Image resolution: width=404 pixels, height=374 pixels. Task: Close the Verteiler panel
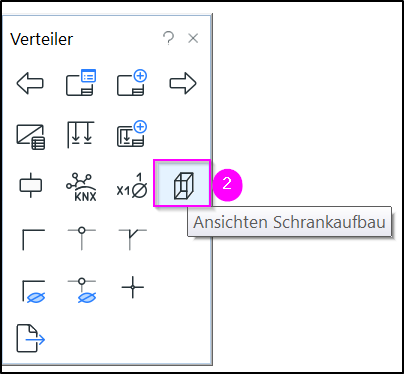(193, 38)
